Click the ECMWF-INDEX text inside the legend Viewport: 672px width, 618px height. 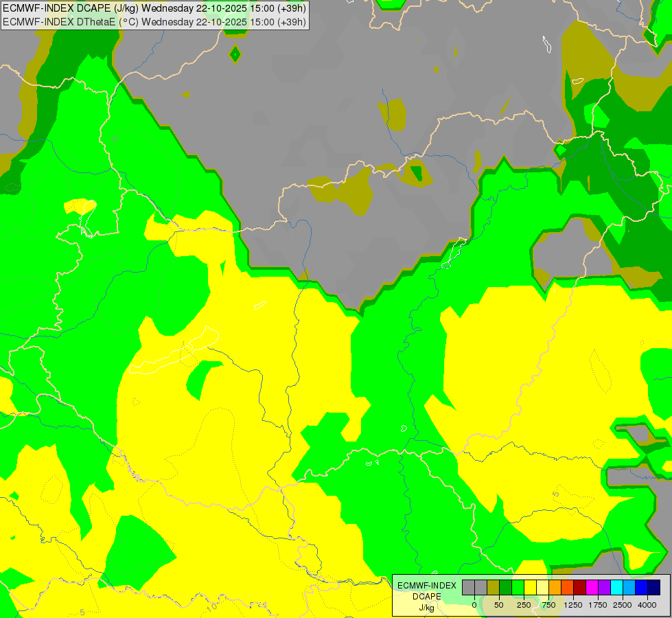pyautogui.click(x=426, y=585)
